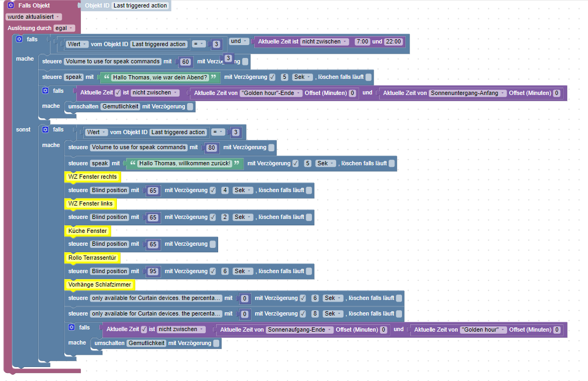This screenshot has height=381, width=588.
Task: Edit delay value 4 for WZ Fenster rechts
Action: coord(225,190)
